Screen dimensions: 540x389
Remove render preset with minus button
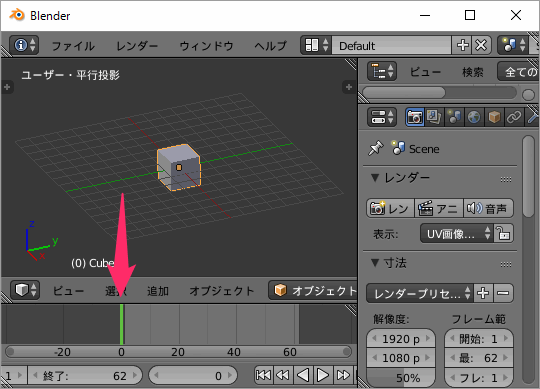point(503,293)
